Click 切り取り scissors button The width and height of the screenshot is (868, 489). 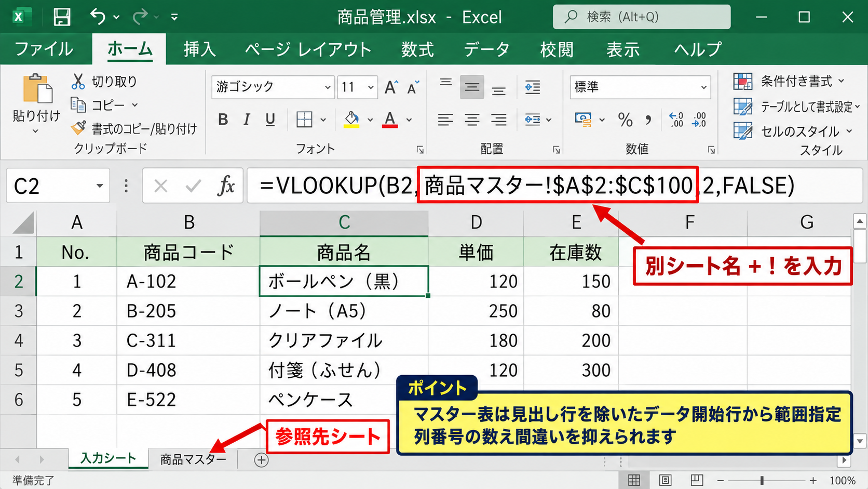coord(104,81)
